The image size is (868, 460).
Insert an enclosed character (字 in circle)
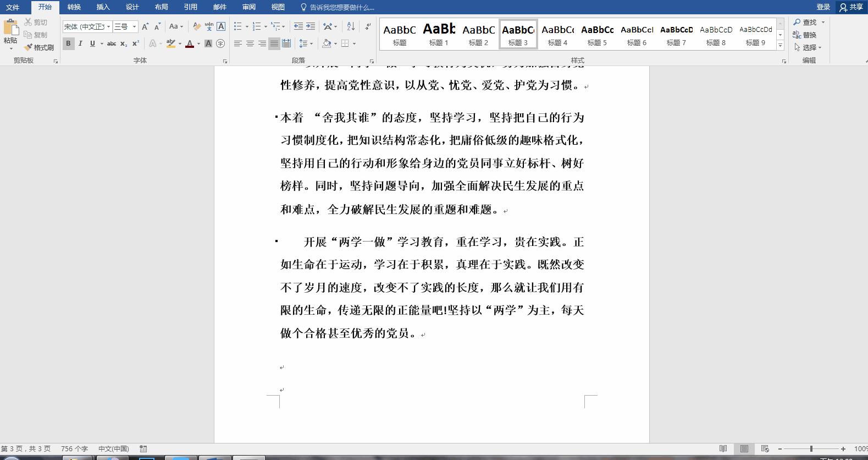click(x=220, y=43)
